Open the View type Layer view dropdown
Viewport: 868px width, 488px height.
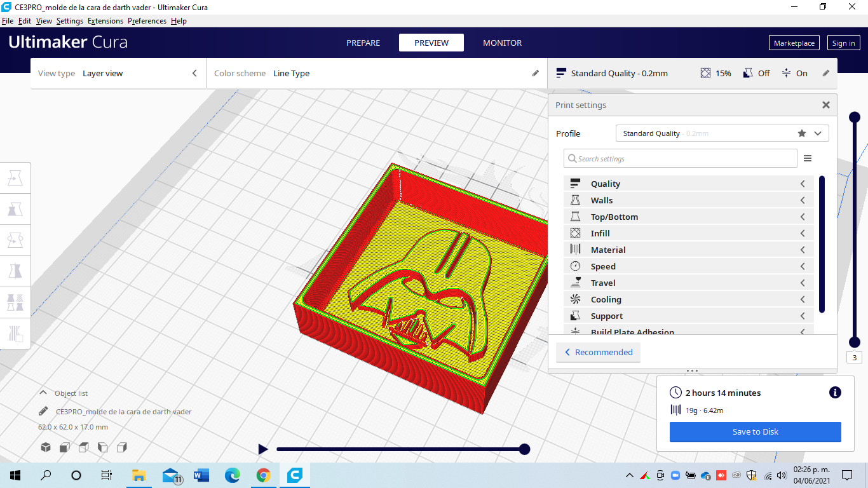(x=118, y=73)
